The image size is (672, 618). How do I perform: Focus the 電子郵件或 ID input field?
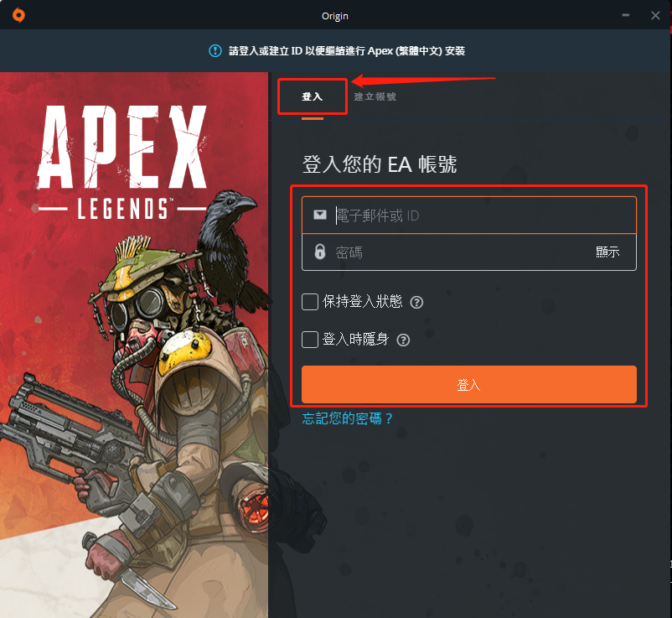469,215
